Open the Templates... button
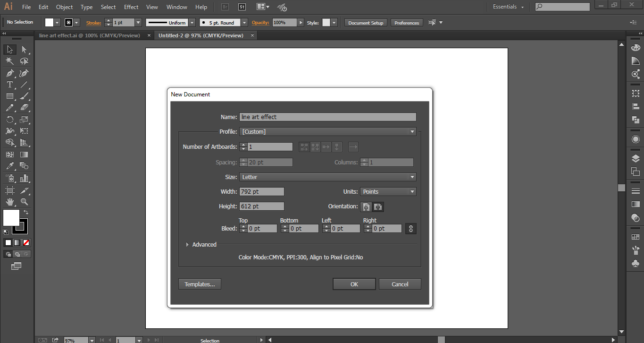644x343 pixels. pos(200,284)
